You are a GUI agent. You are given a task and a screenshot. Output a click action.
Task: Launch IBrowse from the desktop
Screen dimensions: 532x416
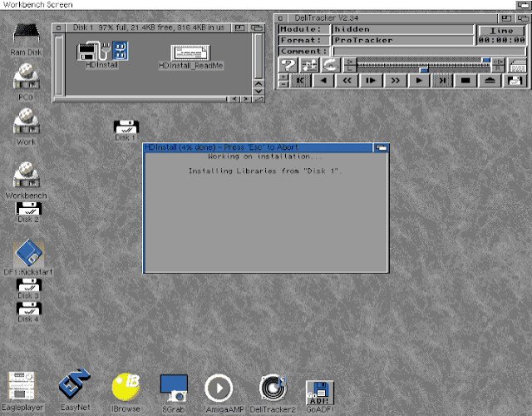click(x=125, y=387)
